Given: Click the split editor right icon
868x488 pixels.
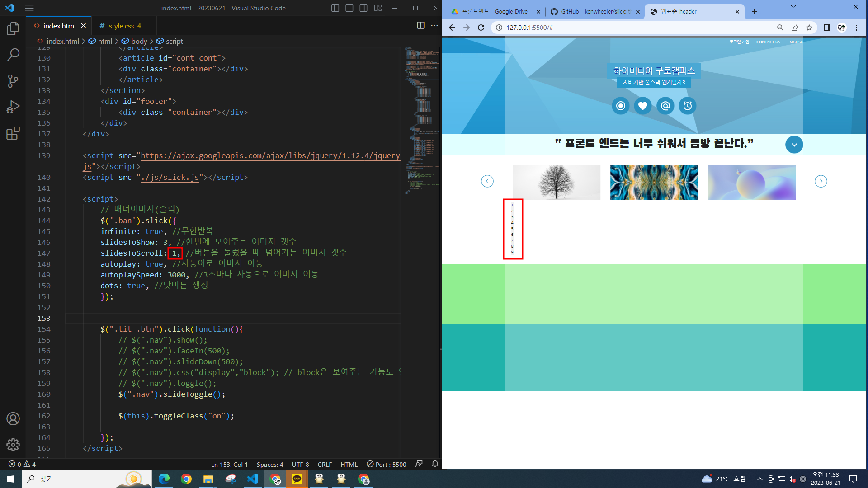Looking at the screenshot, I should [420, 26].
